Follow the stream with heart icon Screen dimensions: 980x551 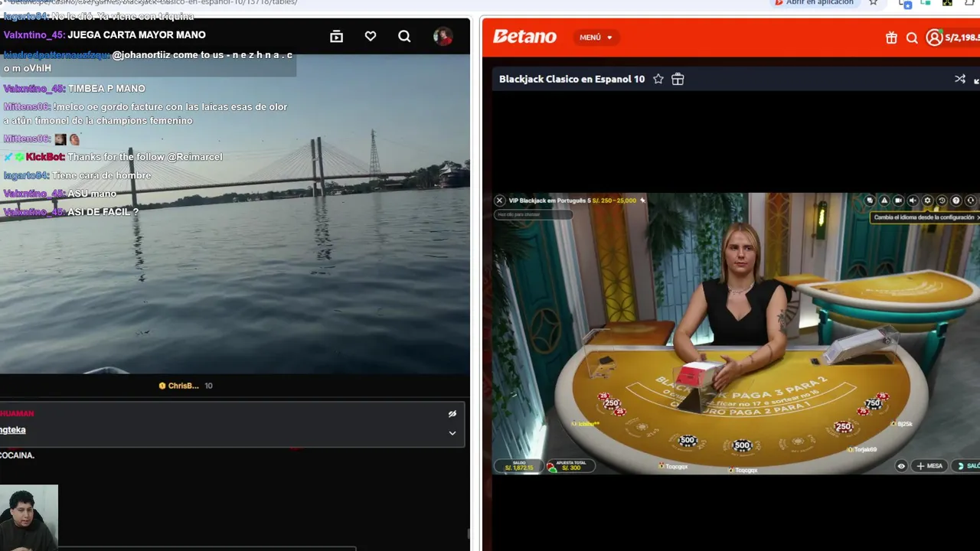(x=371, y=36)
